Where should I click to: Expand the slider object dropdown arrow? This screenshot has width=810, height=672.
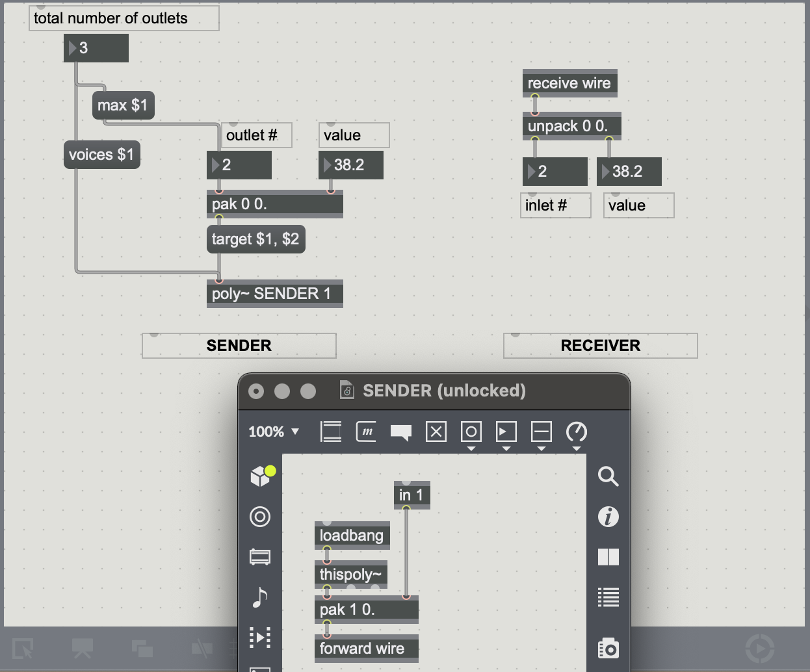click(542, 448)
